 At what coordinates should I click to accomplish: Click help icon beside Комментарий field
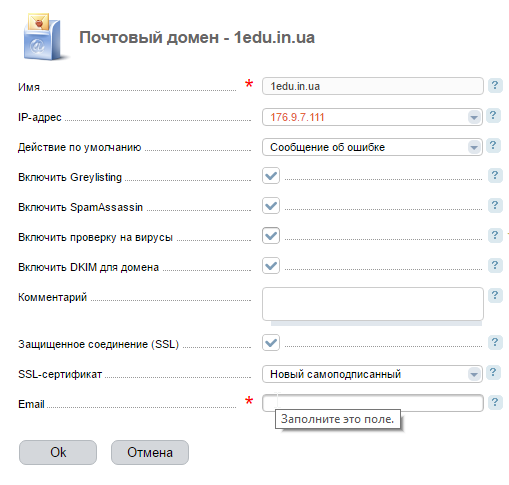click(x=495, y=295)
